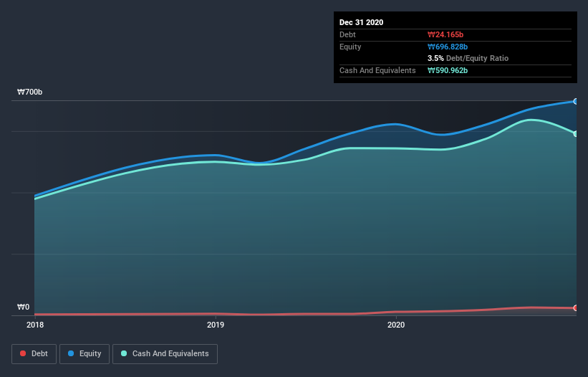The width and height of the screenshot is (588, 377).
Task: Toggle the Equity series legend button
Action: [85, 354]
